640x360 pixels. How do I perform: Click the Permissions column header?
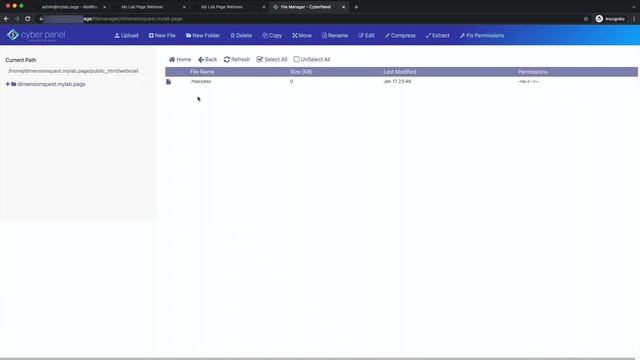pyautogui.click(x=533, y=72)
